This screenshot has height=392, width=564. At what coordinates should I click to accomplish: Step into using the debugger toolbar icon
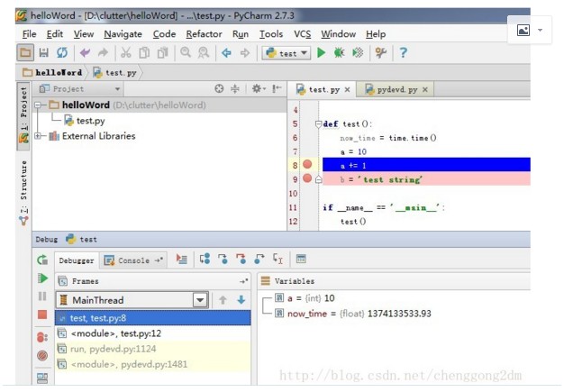[223, 259]
